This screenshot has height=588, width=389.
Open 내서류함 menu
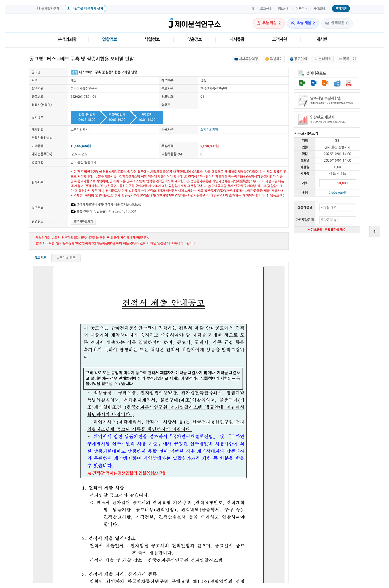[237, 39]
